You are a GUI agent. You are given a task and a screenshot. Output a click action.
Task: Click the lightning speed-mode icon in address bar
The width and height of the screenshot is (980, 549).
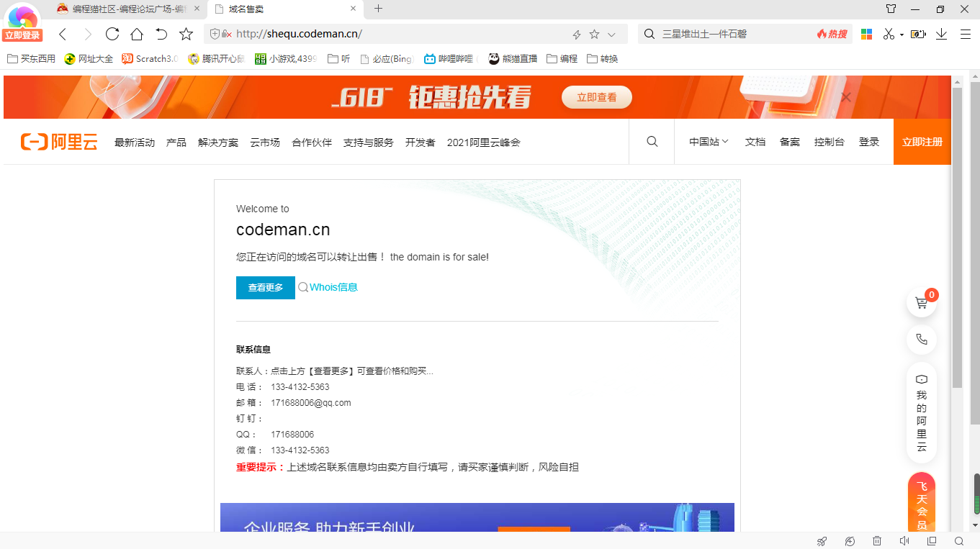click(x=577, y=35)
